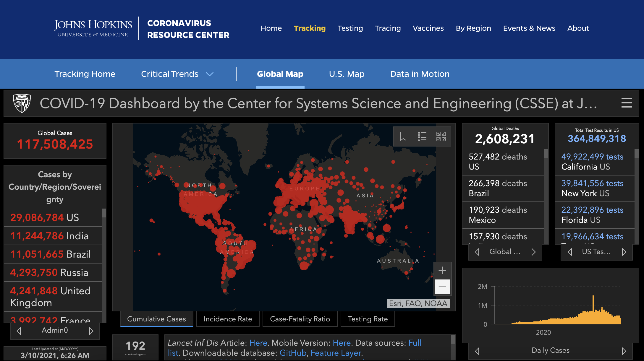Switch to next Daily Cases chart
The image size is (644, 361).
624,351
